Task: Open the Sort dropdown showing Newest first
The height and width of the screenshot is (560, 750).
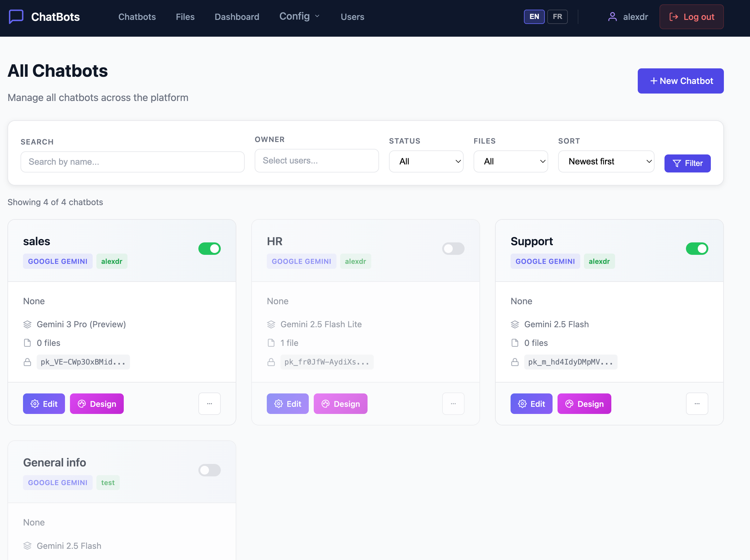Action: (x=606, y=161)
